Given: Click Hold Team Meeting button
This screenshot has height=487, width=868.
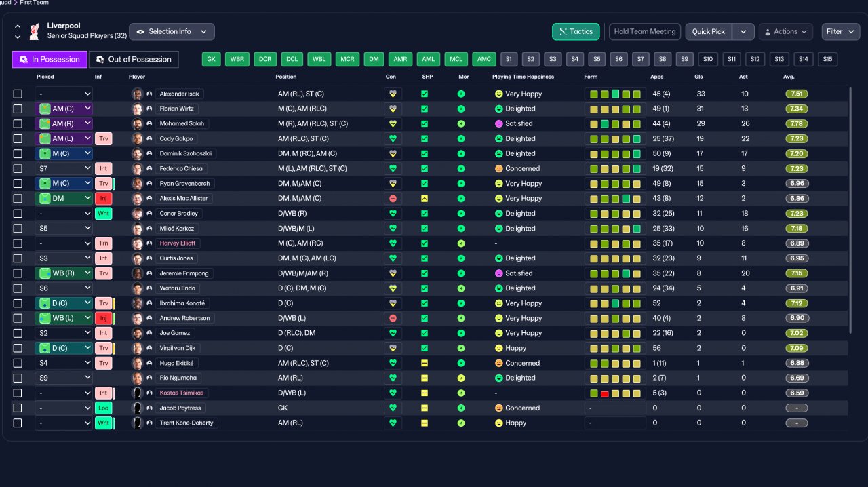Looking at the screenshot, I should (x=645, y=31).
